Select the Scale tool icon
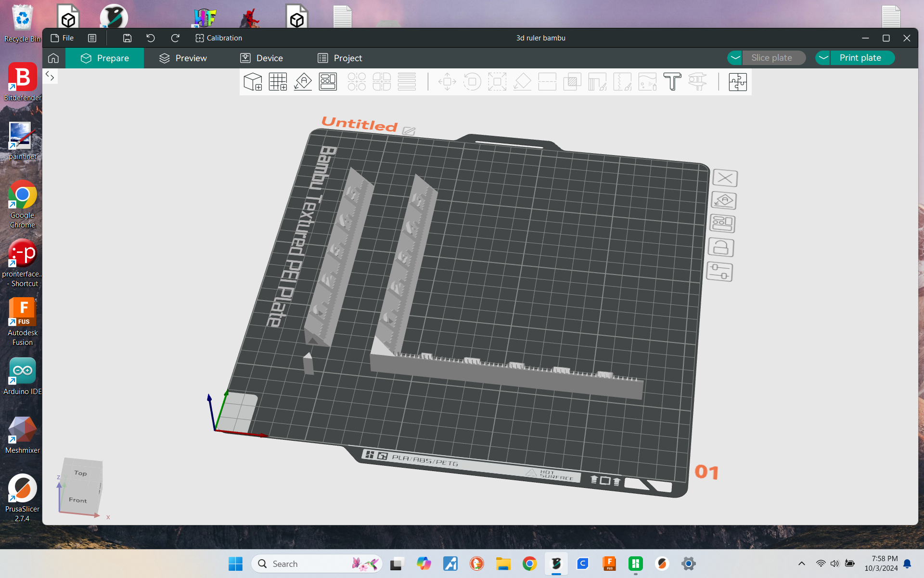This screenshot has width=924, height=578. pyautogui.click(x=497, y=82)
